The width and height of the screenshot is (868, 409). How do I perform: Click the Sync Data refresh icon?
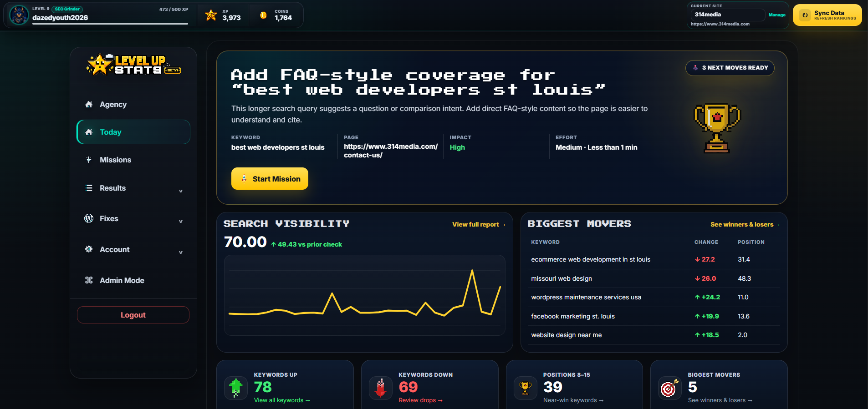pos(805,15)
